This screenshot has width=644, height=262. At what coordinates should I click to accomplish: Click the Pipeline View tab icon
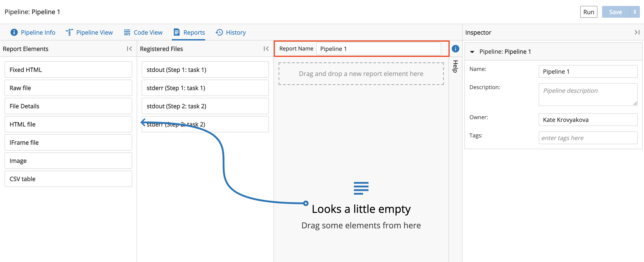(69, 32)
